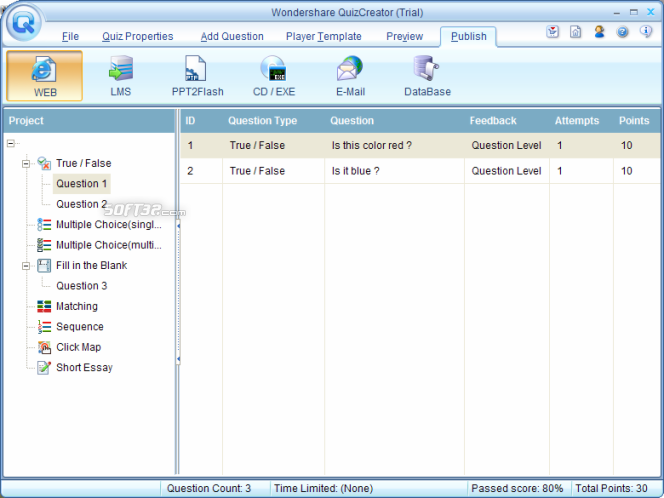Select Question 2 in project tree
The height and width of the screenshot is (498, 664).
coord(82,204)
